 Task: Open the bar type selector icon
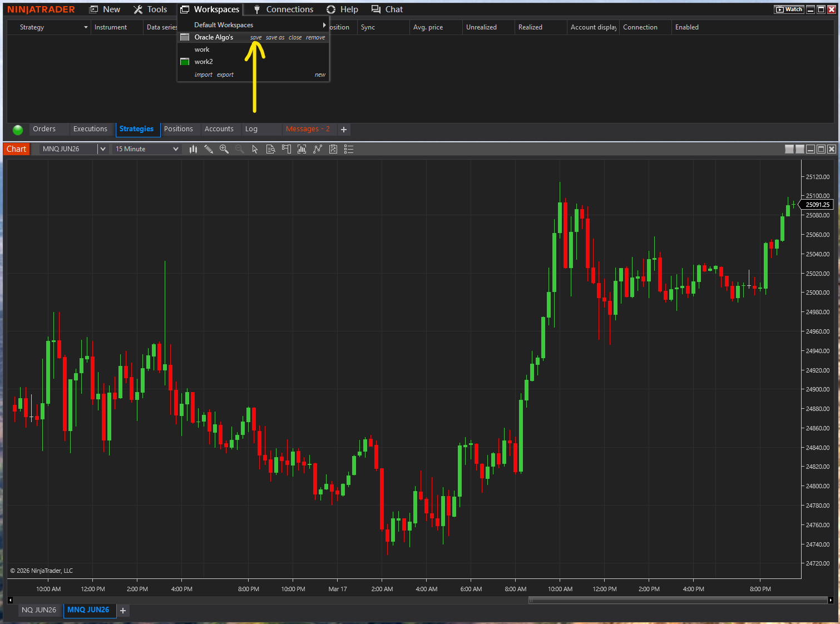point(193,149)
